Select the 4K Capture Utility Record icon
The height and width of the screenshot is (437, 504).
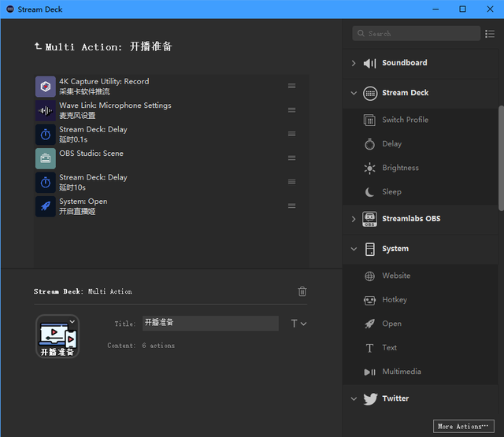[46, 87]
